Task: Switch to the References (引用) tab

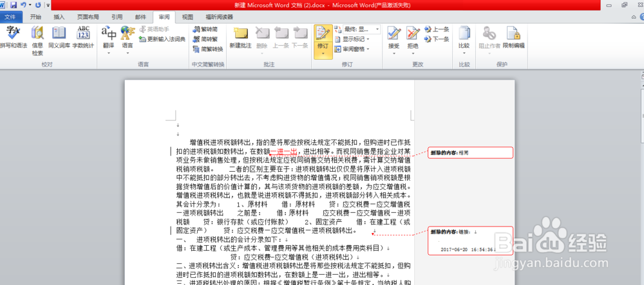Action: coord(117,17)
